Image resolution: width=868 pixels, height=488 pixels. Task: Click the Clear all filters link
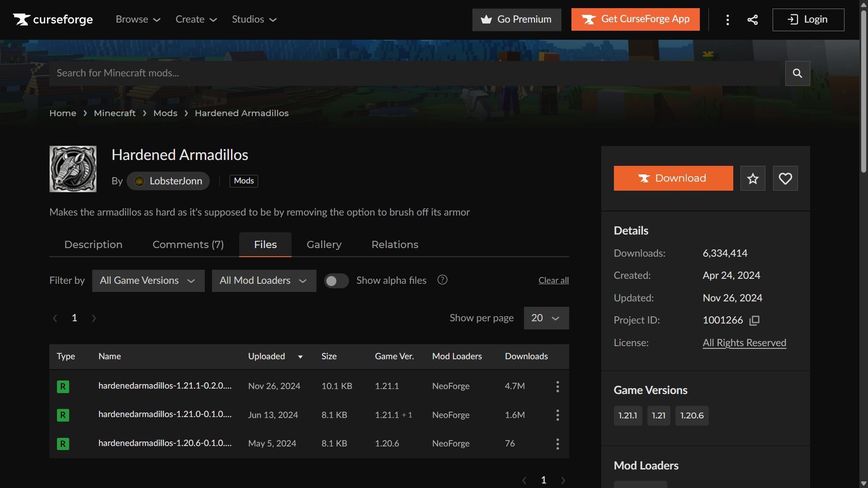coord(553,281)
